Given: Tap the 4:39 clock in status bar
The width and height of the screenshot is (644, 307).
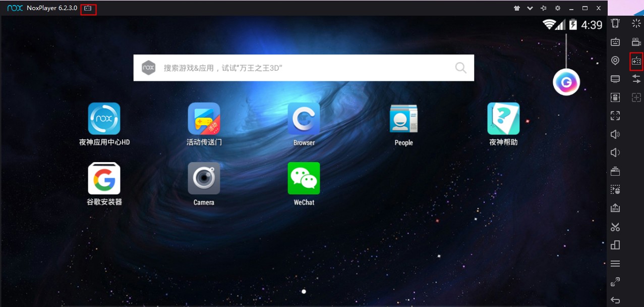Looking at the screenshot, I should (x=592, y=25).
